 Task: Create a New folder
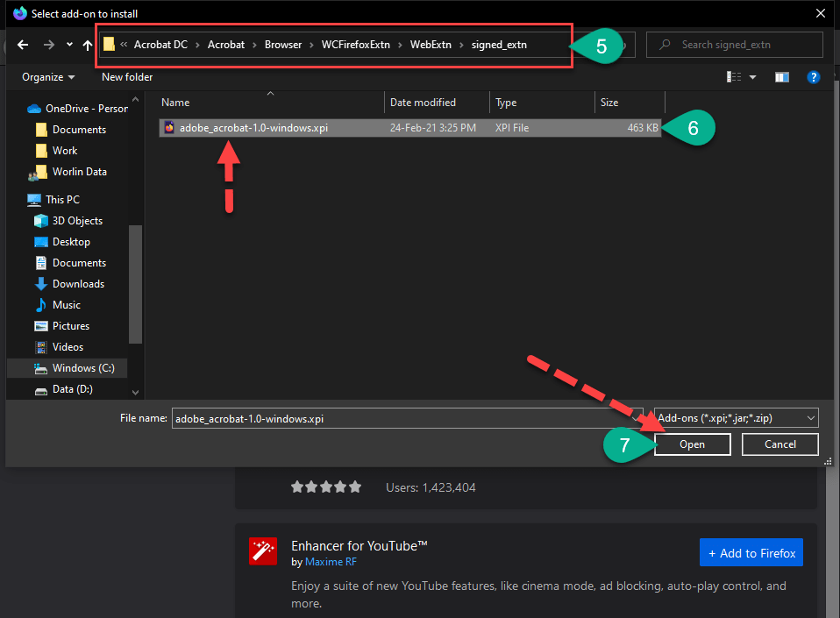click(127, 77)
